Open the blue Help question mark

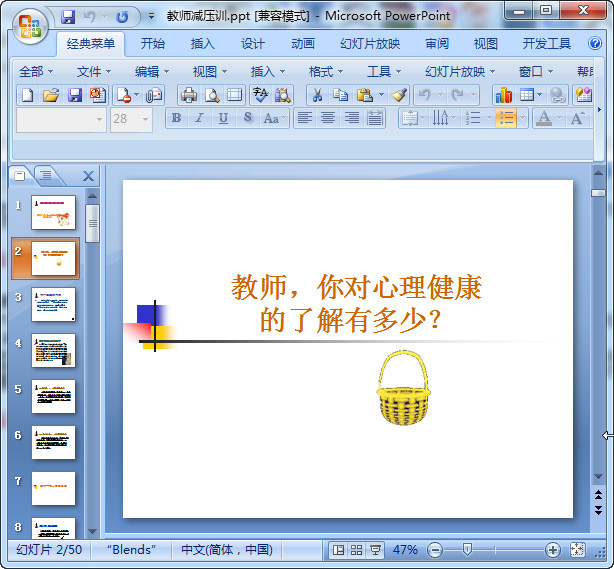click(x=595, y=43)
